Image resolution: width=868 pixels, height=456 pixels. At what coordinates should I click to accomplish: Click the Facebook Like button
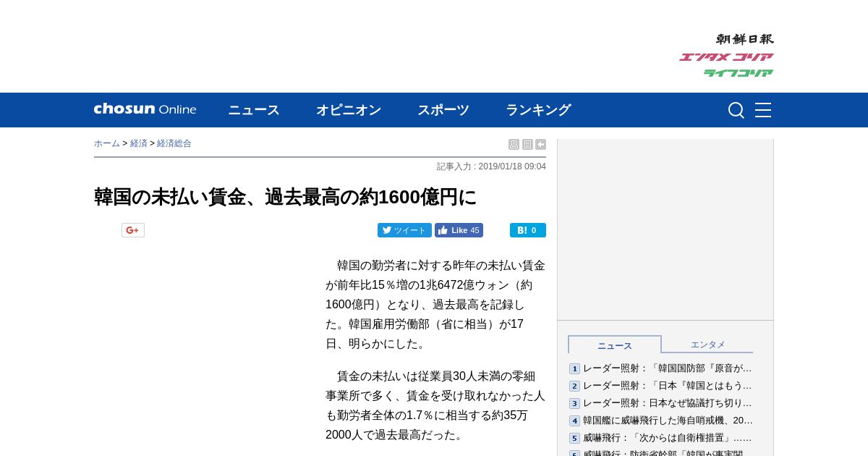pos(459,230)
